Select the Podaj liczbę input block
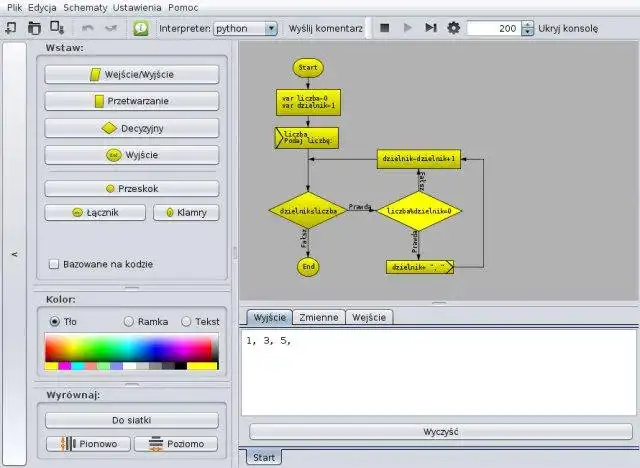This screenshot has height=468, width=640. [x=307, y=138]
